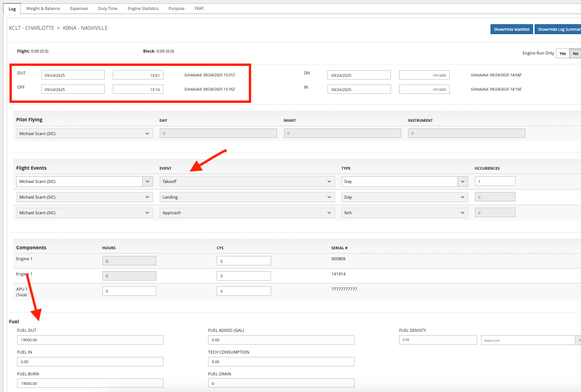Expand the Takeoff event dropdown
581x392 pixels.
247,182
